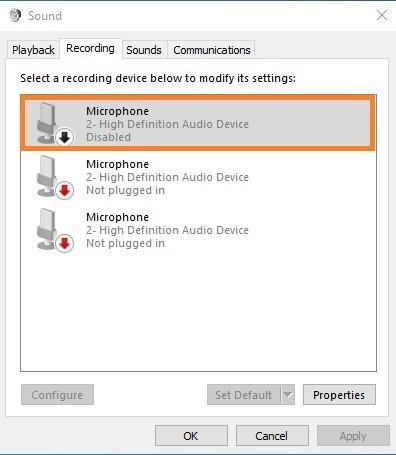Image resolution: width=396 pixels, height=455 pixels.
Task: Click the red arrow on the second microphone
Action: [x=64, y=190]
